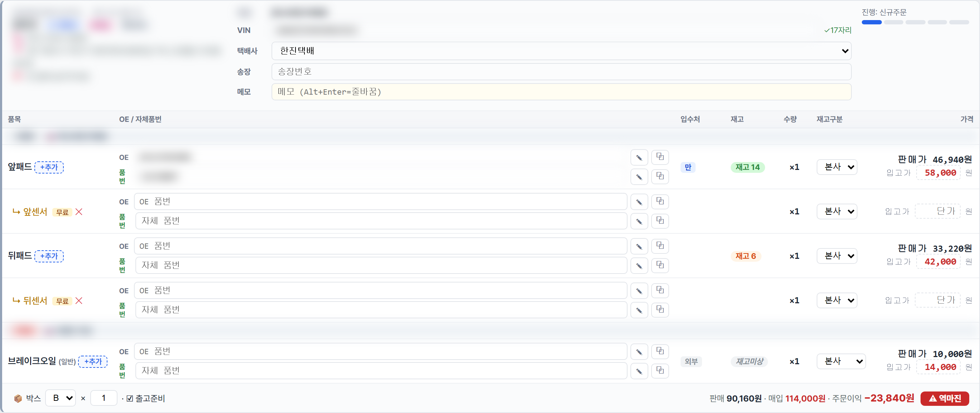Click the 메모 input field

click(561, 92)
